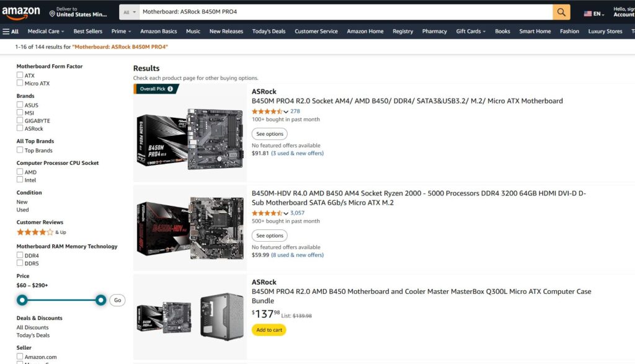Open the All search category dropdown
This screenshot has height=364, width=635.
click(129, 12)
